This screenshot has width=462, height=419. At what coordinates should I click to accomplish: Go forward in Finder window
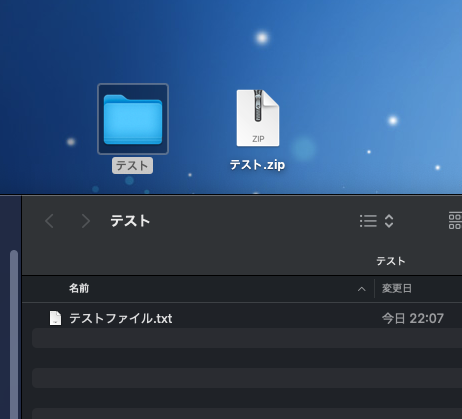click(86, 221)
